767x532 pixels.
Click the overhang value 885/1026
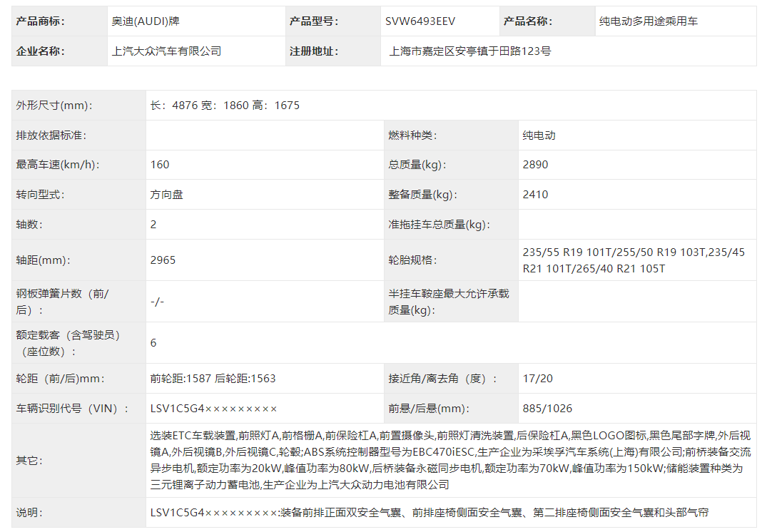[547, 409]
